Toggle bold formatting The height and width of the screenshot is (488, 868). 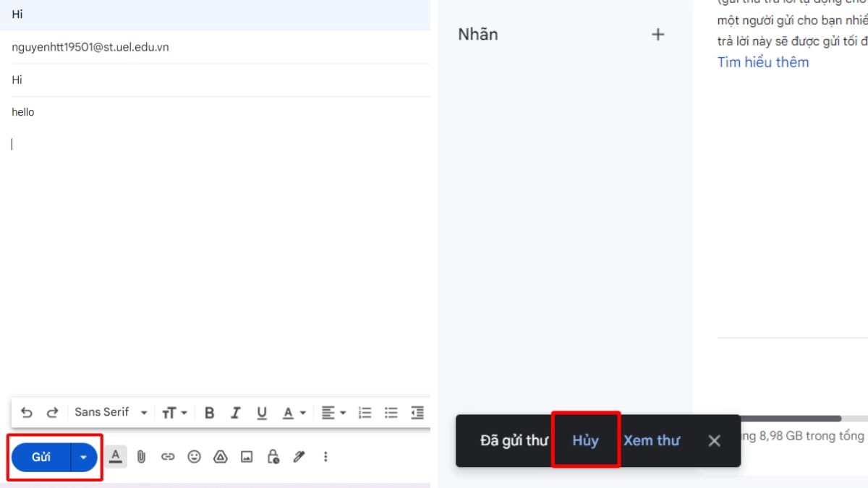pos(209,412)
